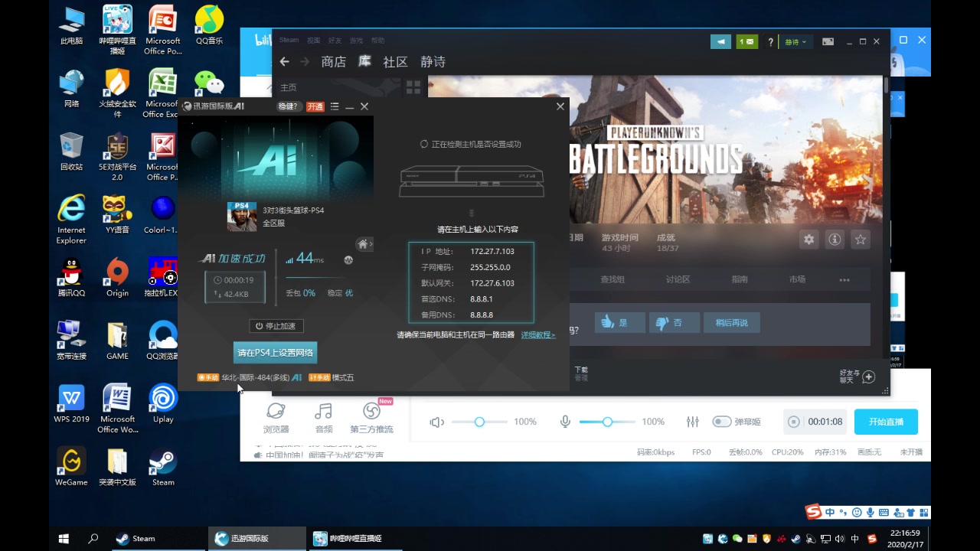This screenshot has width=980, height=551.
Task: Go back using Steam's left arrow
Action: (x=285, y=62)
